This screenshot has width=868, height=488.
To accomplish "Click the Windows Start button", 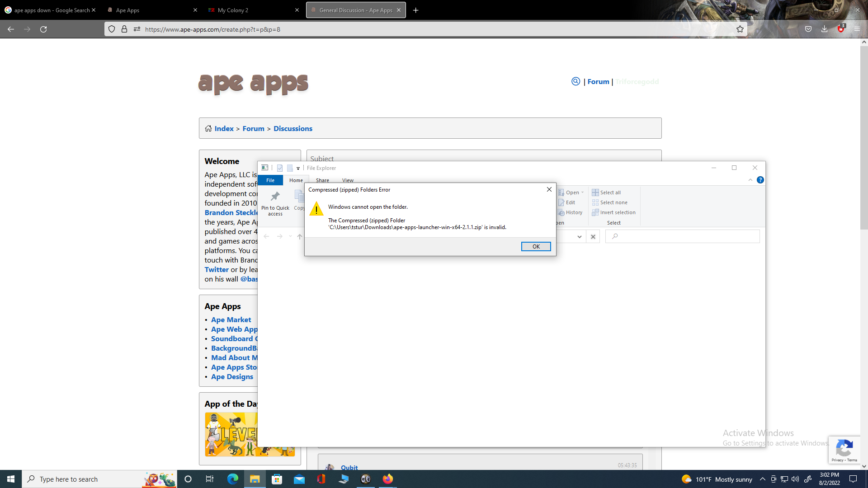I will click(11, 479).
